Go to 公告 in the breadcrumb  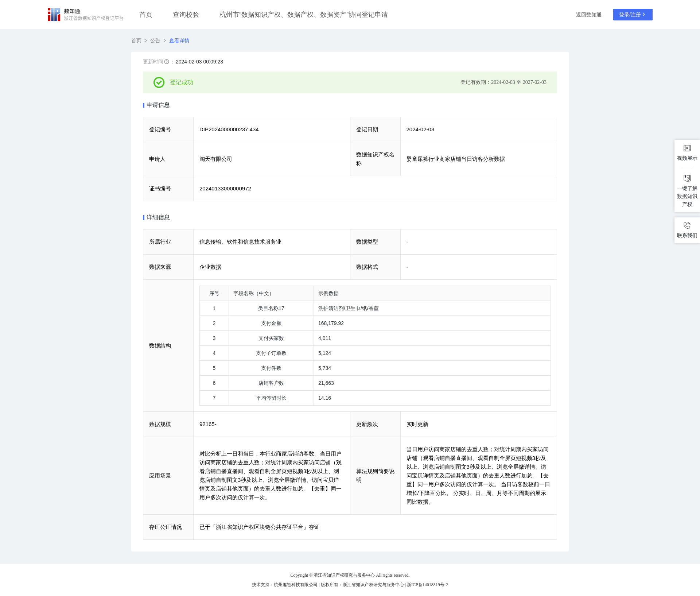[x=155, y=40]
